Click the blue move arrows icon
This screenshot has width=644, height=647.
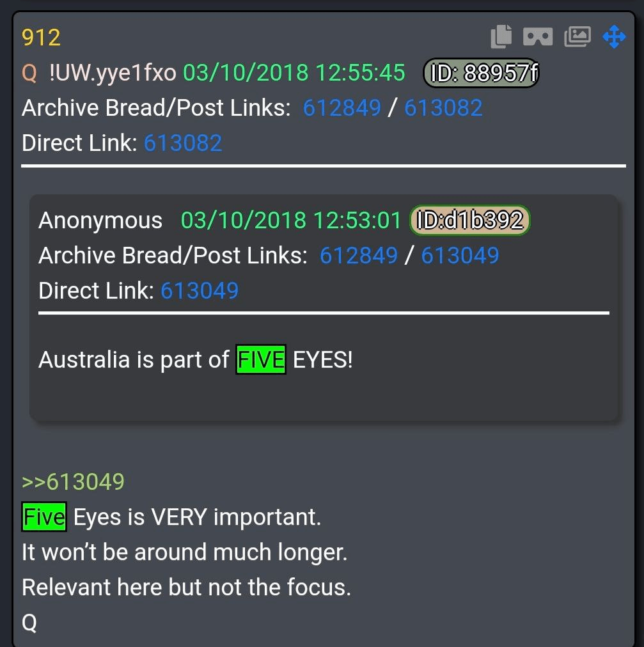pos(615,36)
